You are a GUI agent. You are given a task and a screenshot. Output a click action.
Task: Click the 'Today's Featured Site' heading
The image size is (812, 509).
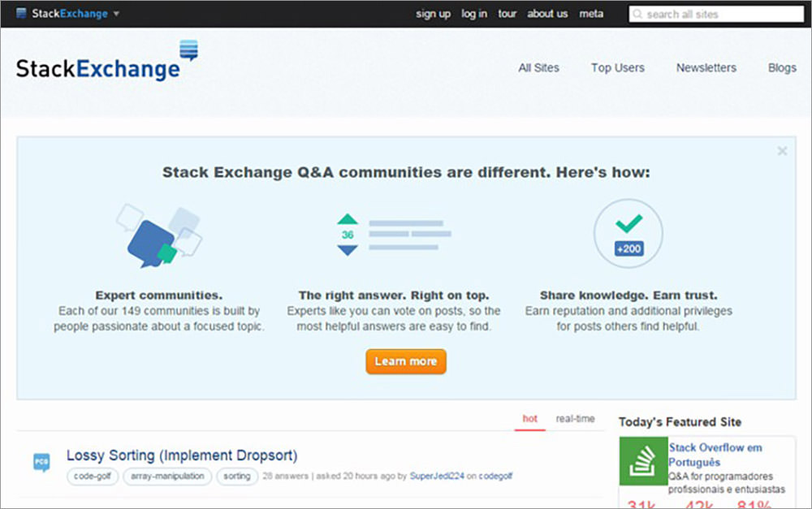[x=680, y=422]
